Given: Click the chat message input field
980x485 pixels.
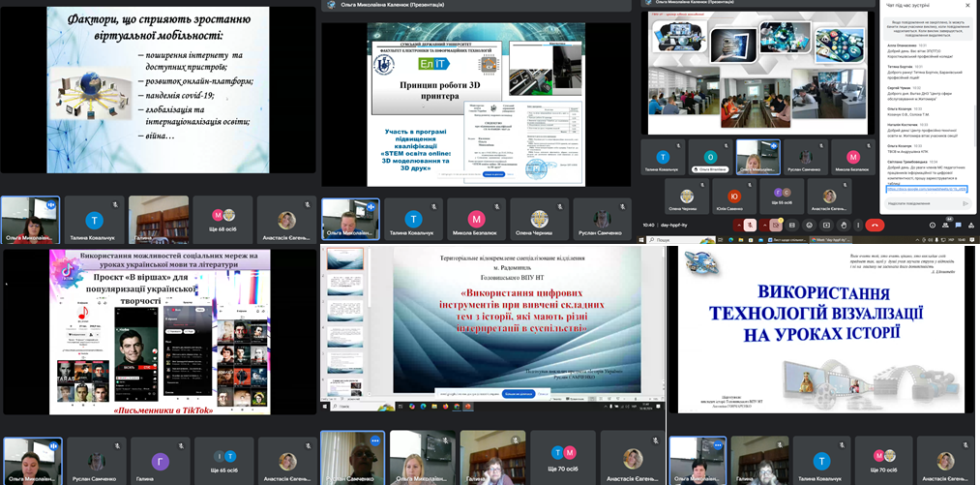Looking at the screenshot, I should [919, 203].
